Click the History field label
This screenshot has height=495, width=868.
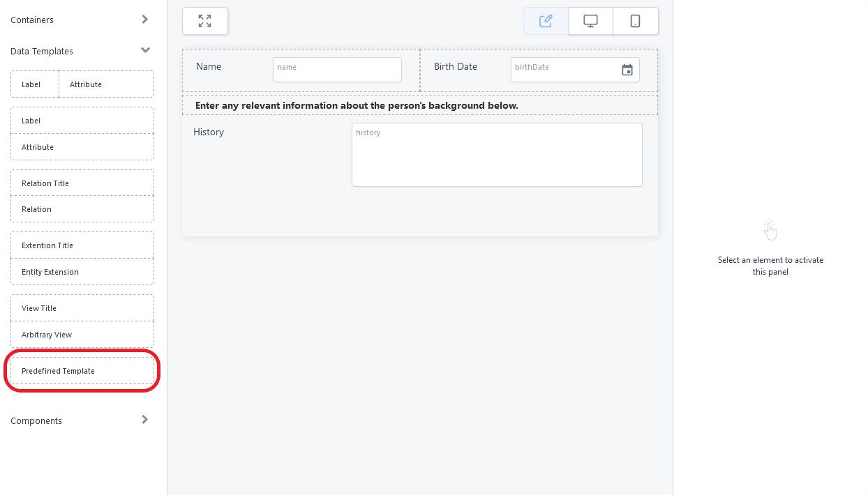point(209,132)
